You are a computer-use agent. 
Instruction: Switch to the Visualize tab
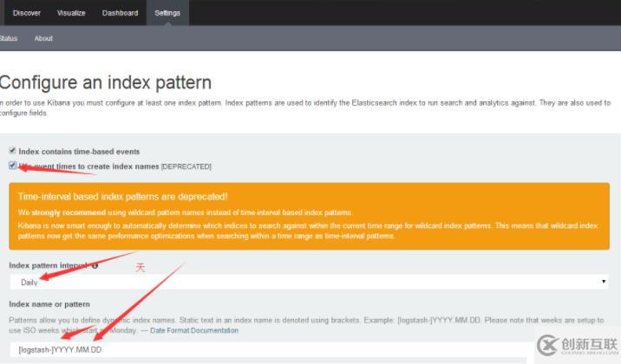[x=71, y=13]
